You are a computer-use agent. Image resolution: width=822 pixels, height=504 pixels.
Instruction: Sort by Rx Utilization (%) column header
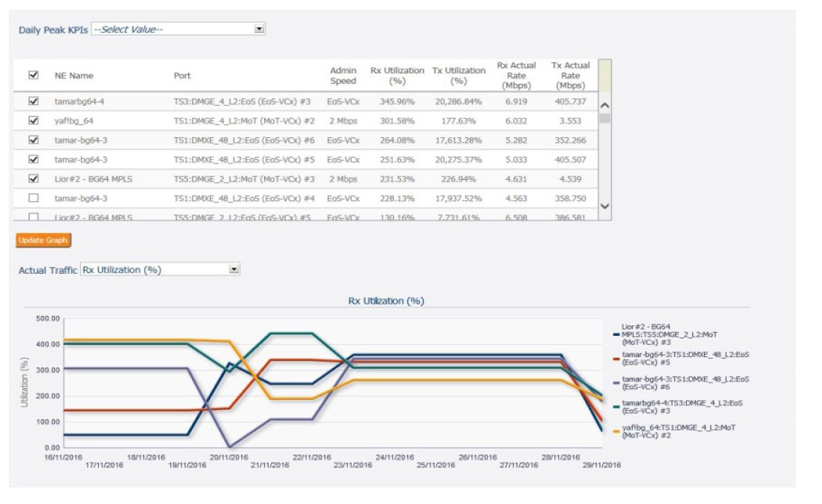pyautogui.click(x=397, y=76)
